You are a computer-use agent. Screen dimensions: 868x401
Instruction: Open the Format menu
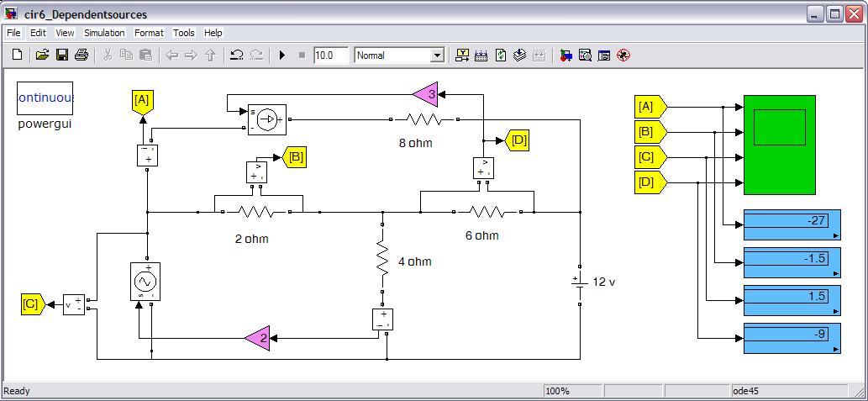[149, 33]
